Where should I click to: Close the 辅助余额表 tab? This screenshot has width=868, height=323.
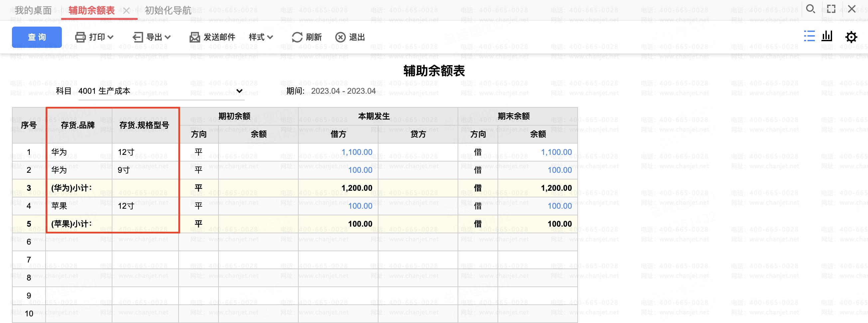tap(126, 11)
